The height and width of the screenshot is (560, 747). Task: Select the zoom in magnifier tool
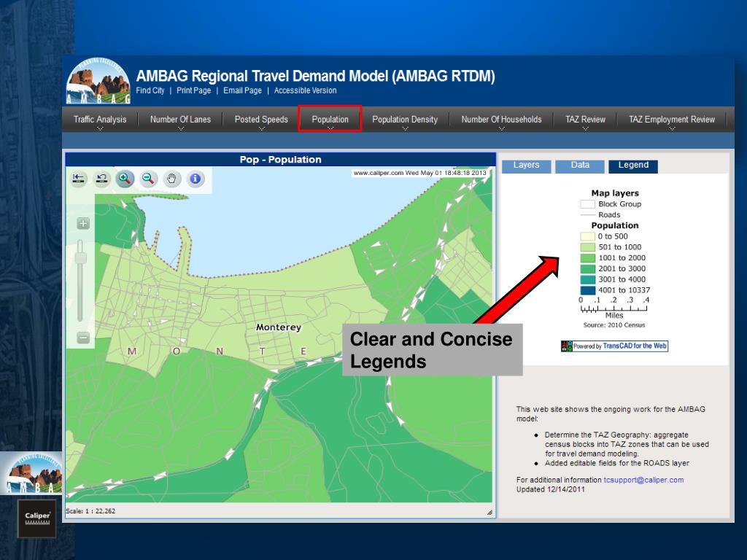pos(125,179)
